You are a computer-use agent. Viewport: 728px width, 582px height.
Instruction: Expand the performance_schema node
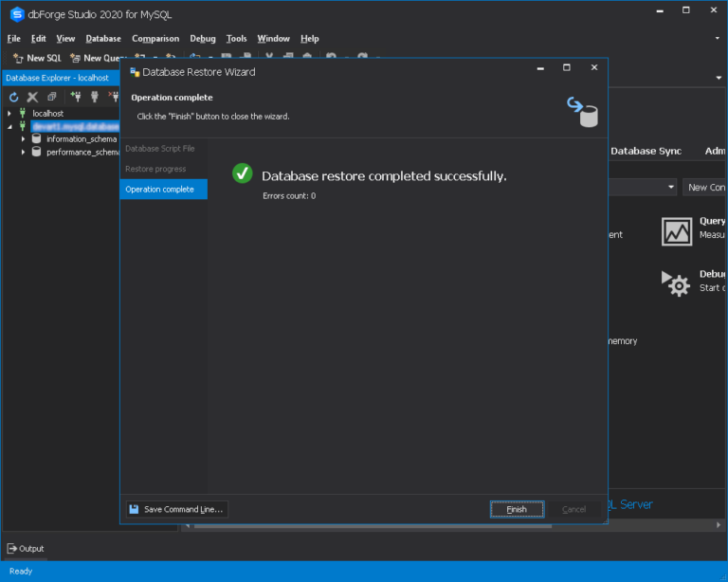23,152
